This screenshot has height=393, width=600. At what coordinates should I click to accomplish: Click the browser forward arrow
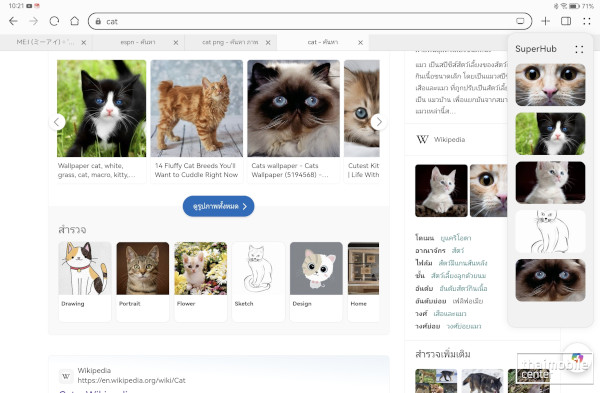click(34, 21)
